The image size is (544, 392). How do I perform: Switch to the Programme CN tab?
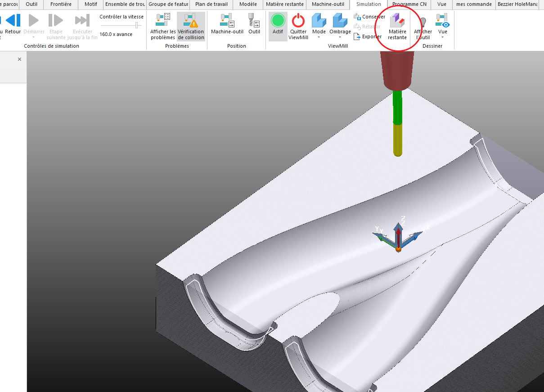409,5
